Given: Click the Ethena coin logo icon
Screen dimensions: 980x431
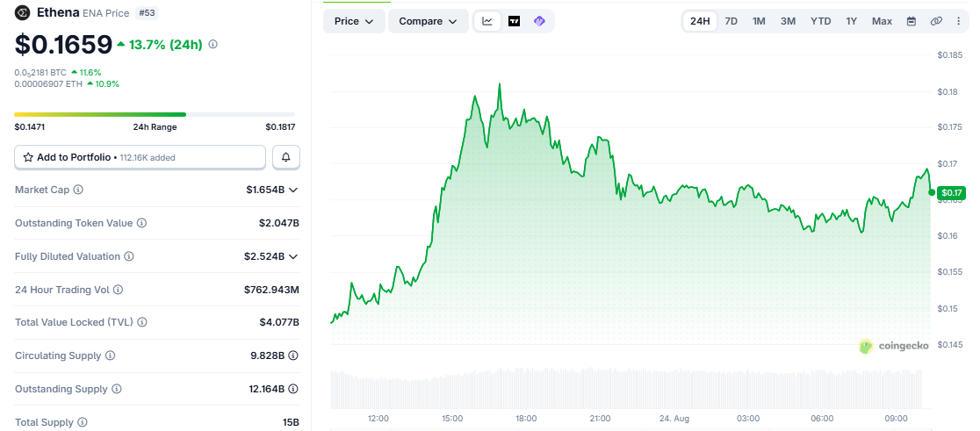Looking at the screenshot, I should click(23, 12).
